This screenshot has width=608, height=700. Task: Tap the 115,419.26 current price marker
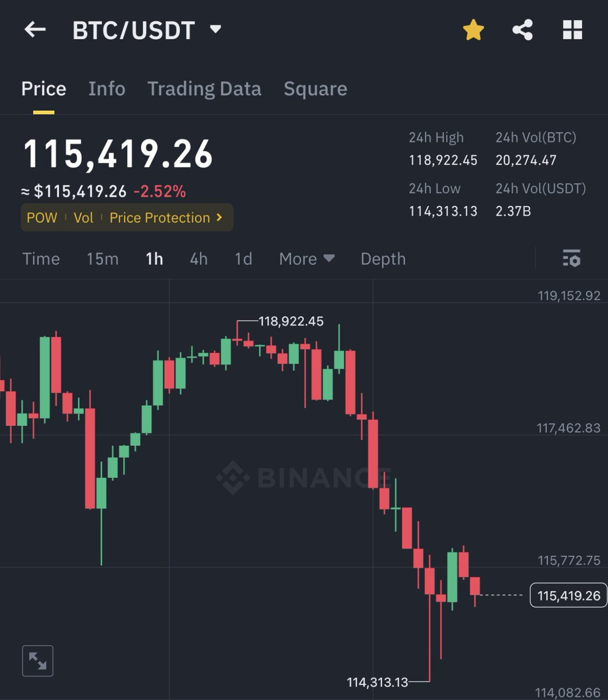coord(568,595)
